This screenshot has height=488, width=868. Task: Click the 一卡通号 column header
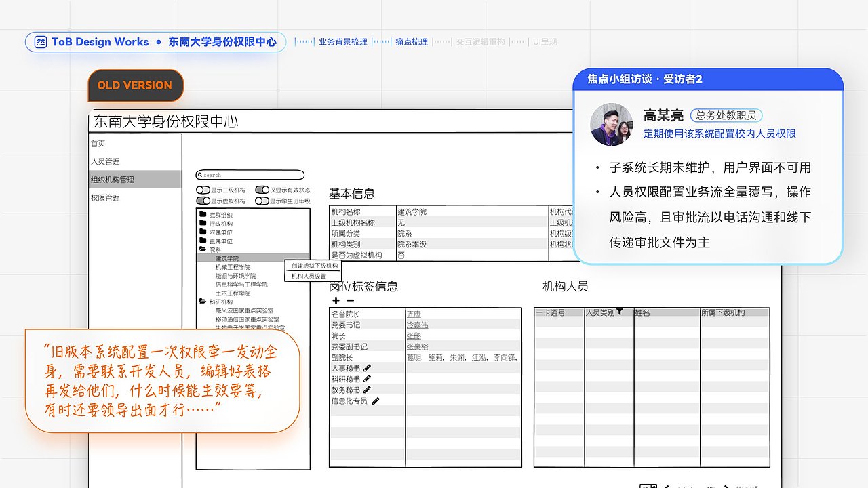point(559,313)
